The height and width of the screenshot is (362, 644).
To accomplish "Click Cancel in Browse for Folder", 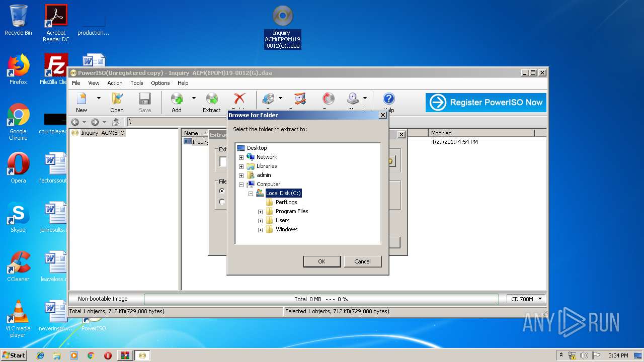I will pyautogui.click(x=362, y=261).
